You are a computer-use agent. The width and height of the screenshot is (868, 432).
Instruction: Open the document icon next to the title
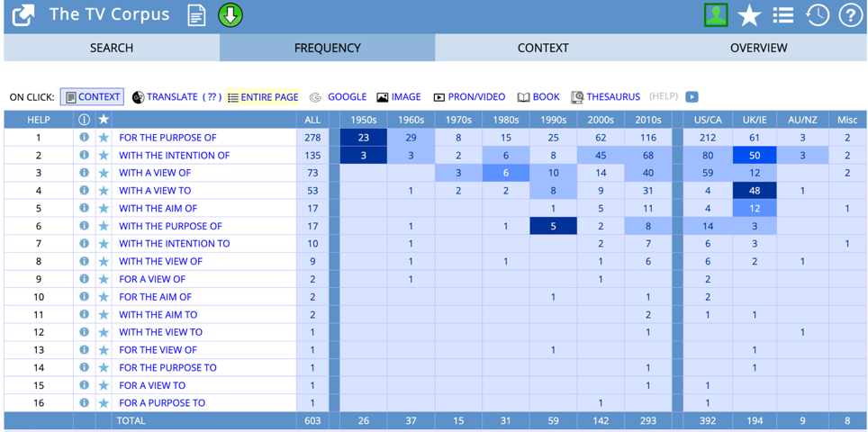(196, 15)
